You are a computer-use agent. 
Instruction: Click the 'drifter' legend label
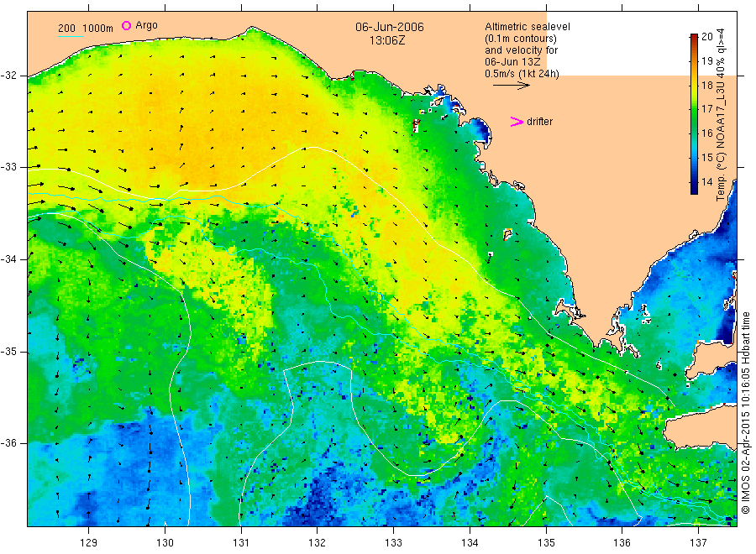tap(539, 122)
